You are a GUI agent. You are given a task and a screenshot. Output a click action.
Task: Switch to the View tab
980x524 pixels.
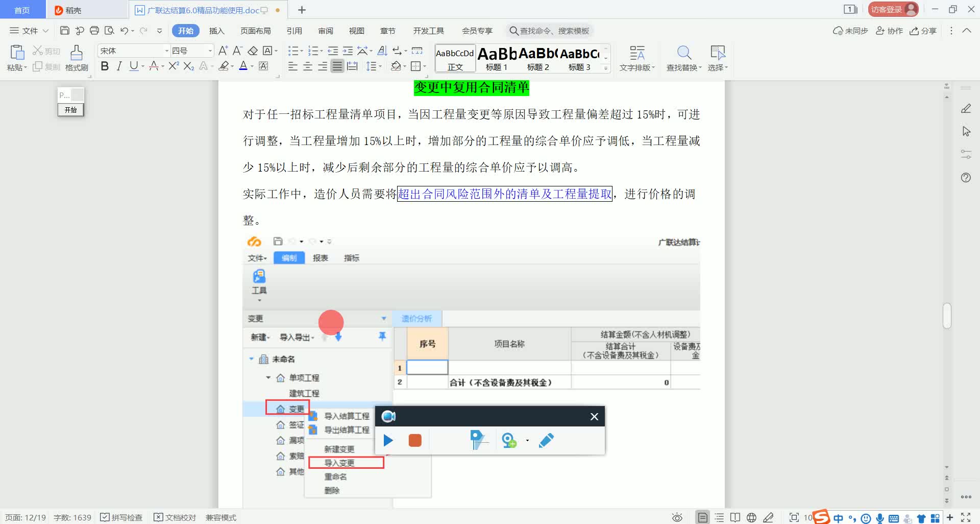356,31
